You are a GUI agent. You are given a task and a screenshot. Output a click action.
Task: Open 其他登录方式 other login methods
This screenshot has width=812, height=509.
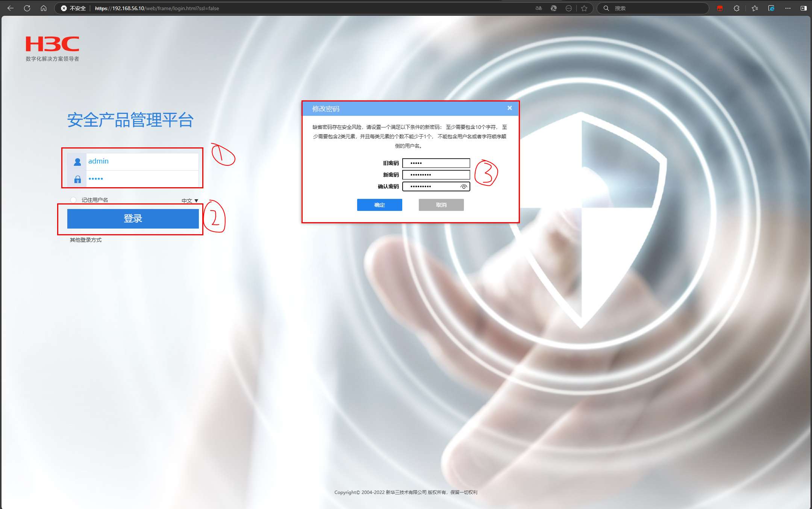pos(86,240)
